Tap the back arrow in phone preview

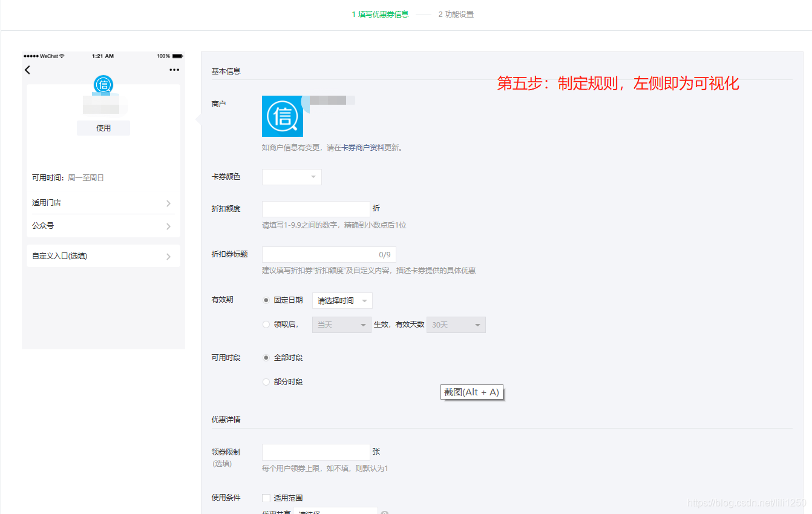click(27, 70)
